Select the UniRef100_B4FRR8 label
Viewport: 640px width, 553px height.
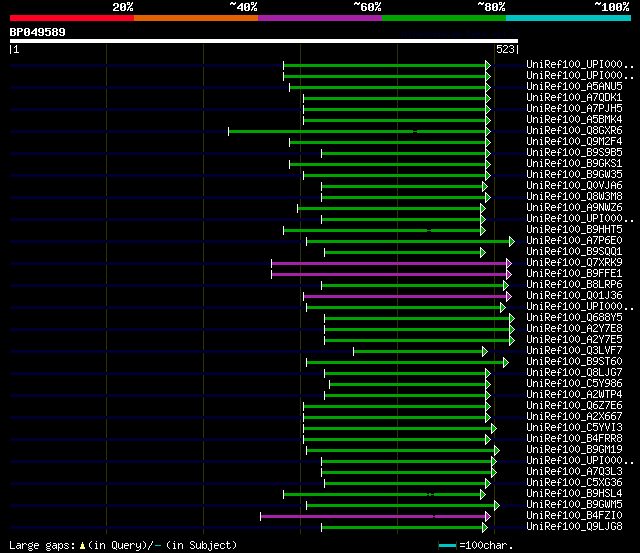(x=574, y=439)
